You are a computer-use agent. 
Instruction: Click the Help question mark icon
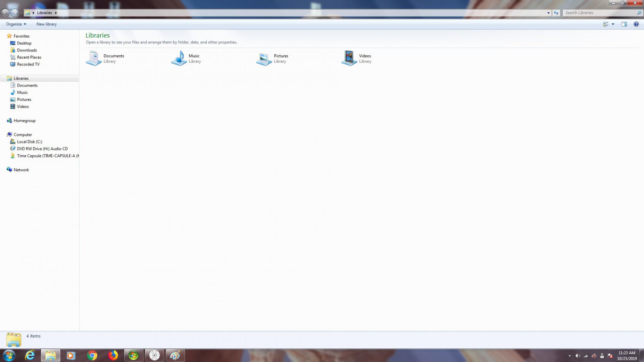tap(636, 24)
